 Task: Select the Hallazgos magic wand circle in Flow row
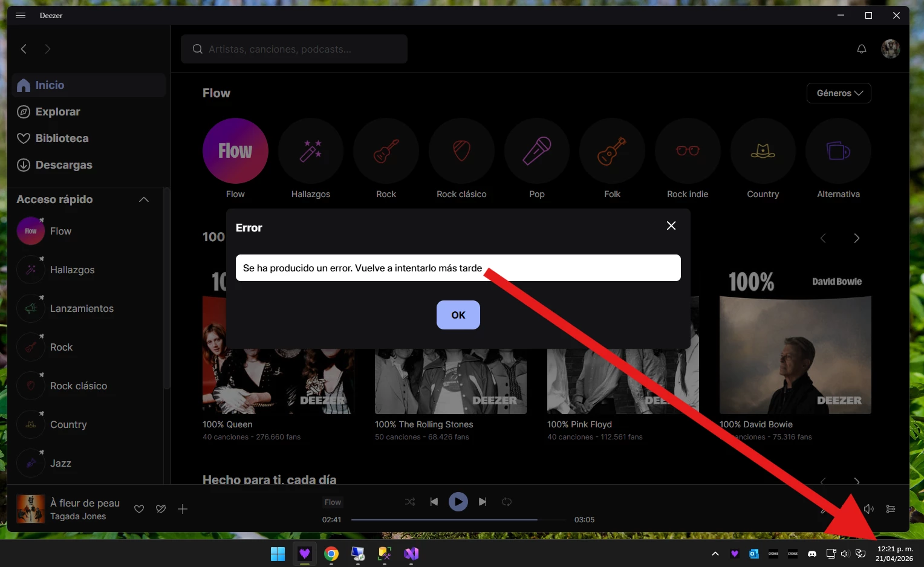[x=311, y=151]
